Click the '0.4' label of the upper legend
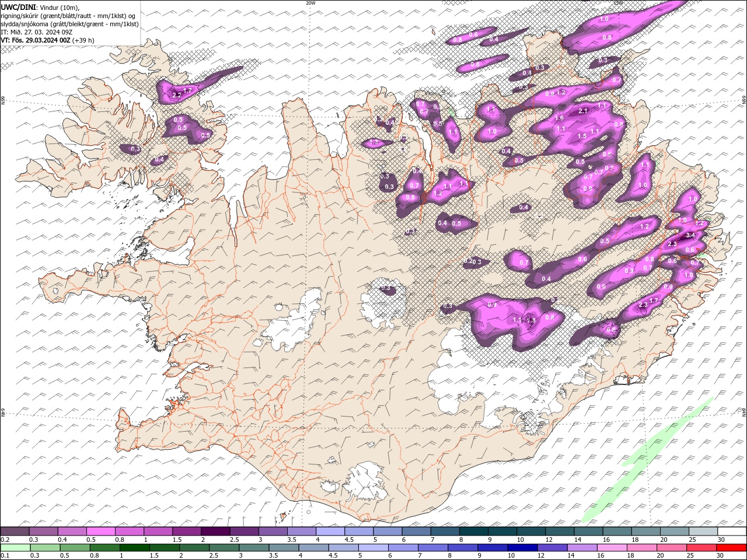This screenshot has width=747, height=560. 62,540
